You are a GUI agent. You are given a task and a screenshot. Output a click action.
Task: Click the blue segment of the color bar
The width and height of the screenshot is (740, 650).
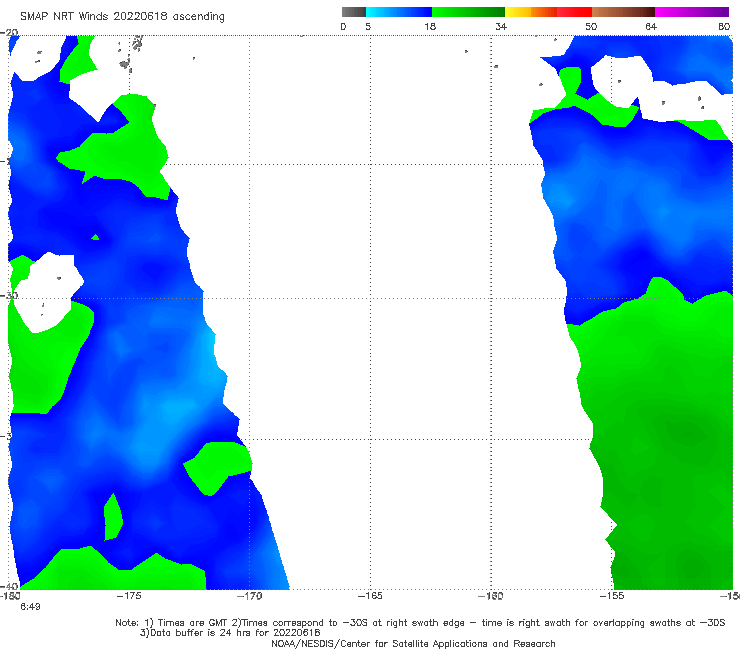(x=399, y=12)
